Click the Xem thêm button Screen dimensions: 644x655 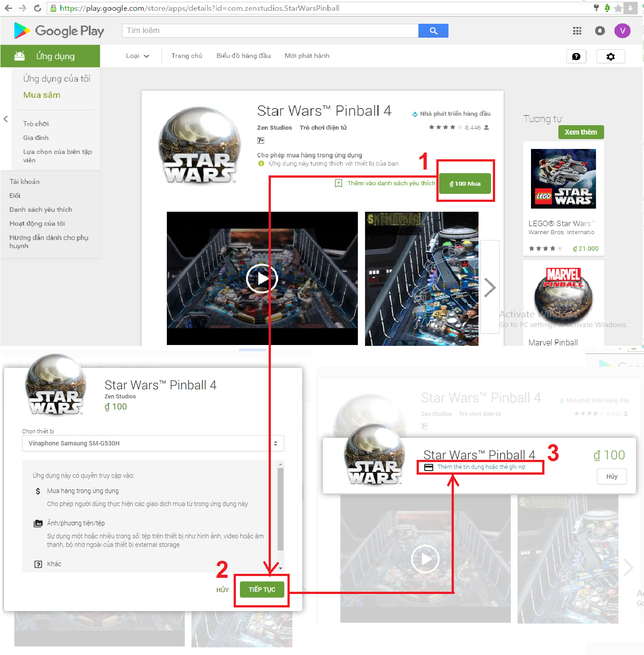click(581, 132)
